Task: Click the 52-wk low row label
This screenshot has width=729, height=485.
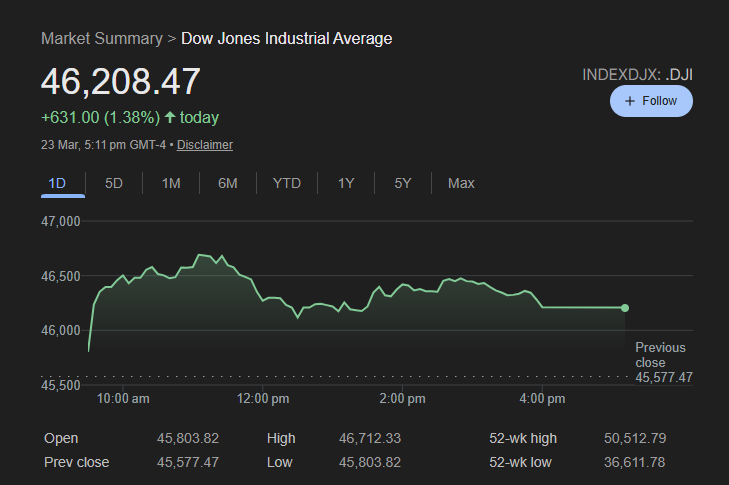Action: [520, 462]
